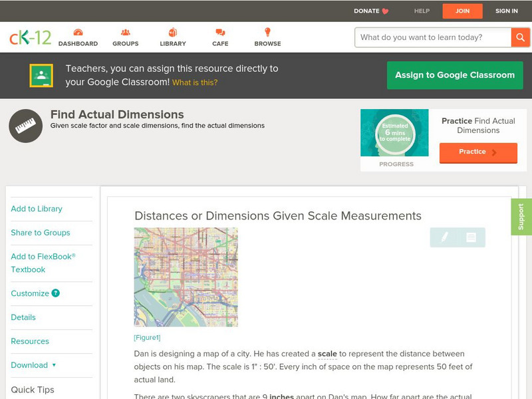Image resolution: width=532 pixels, height=399 pixels.
Task: Click the Help menu item
Action: 422,11
